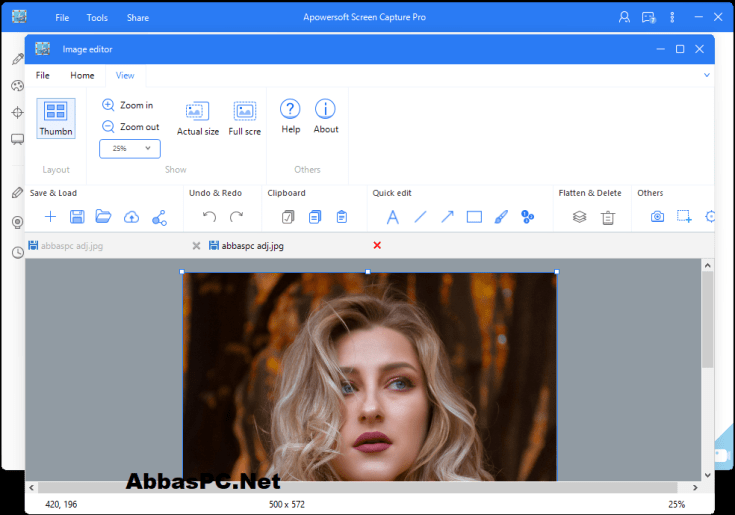The height and width of the screenshot is (515, 735).
Task: Select the Text tool (A)
Action: (x=393, y=217)
